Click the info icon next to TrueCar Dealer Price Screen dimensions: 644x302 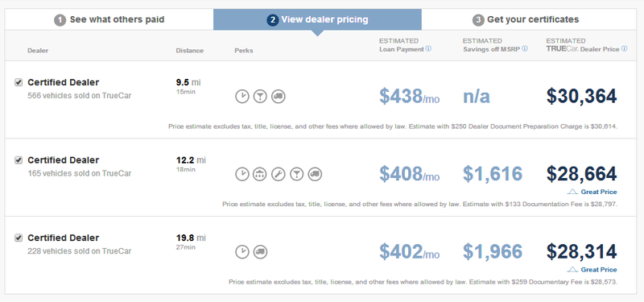(x=625, y=48)
